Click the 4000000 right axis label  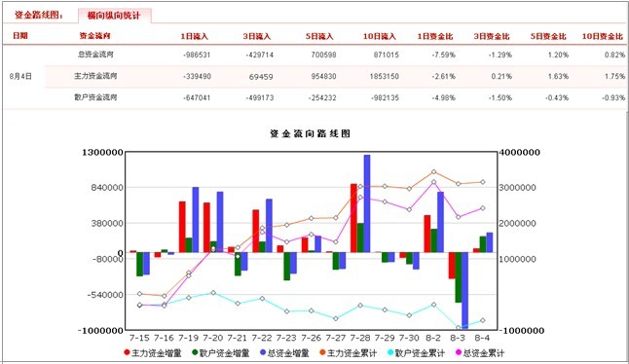[519, 153]
